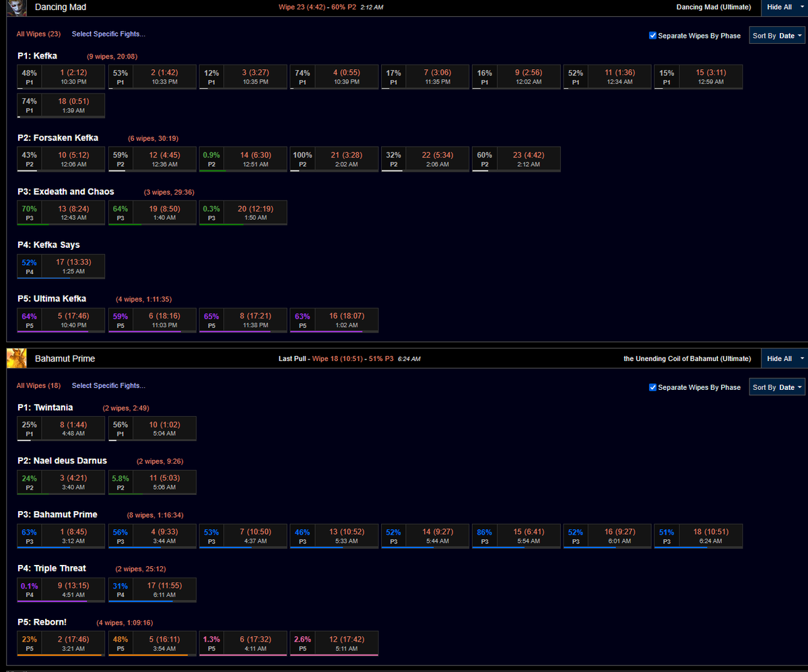Open Bahamut Prime P3 wipe 4 (9:33)
The width and height of the screenshot is (808, 672).
coord(153,536)
